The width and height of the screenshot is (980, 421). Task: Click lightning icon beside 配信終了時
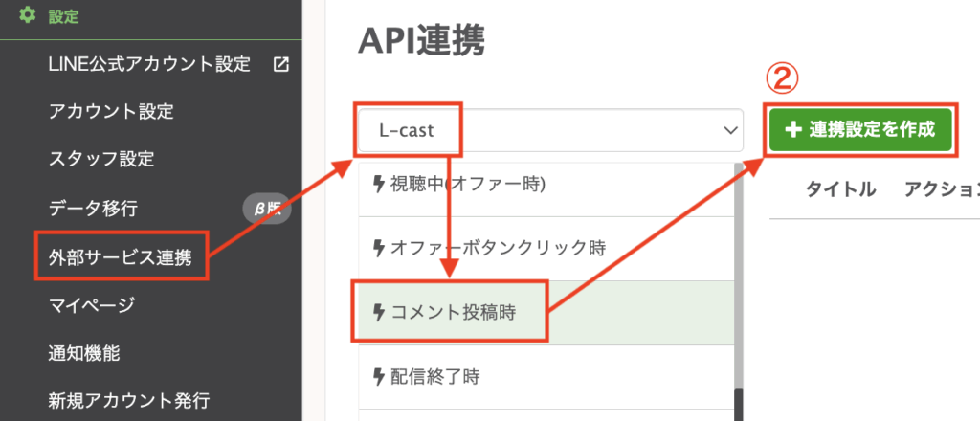(x=377, y=377)
